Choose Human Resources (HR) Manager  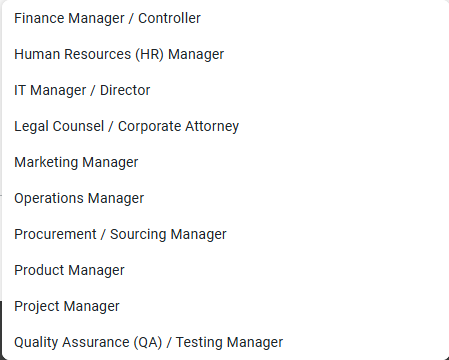(225, 54)
